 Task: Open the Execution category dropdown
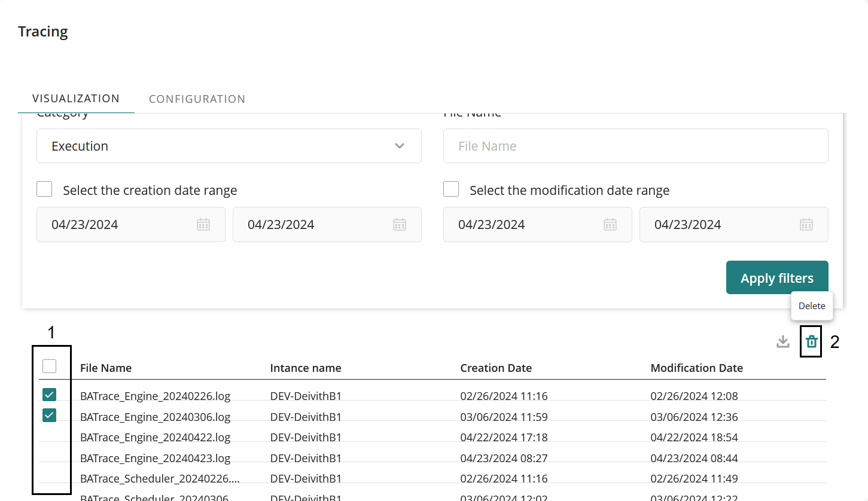click(229, 146)
